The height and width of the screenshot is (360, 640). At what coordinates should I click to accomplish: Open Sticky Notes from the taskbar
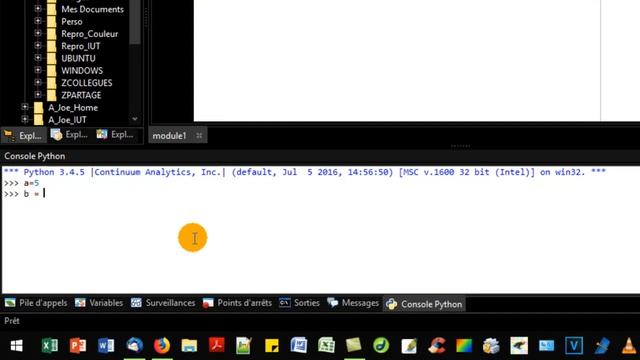[271, 346]
